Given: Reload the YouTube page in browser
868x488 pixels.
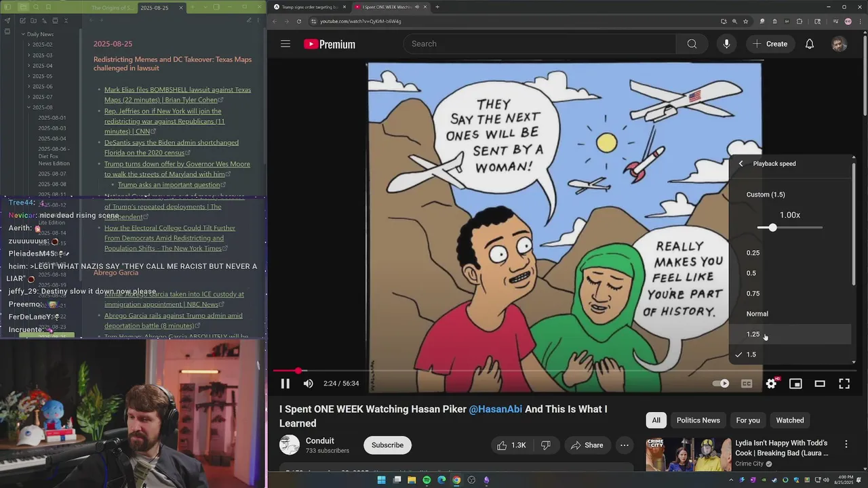Looking at the screenshot, I should pos(299,21).
